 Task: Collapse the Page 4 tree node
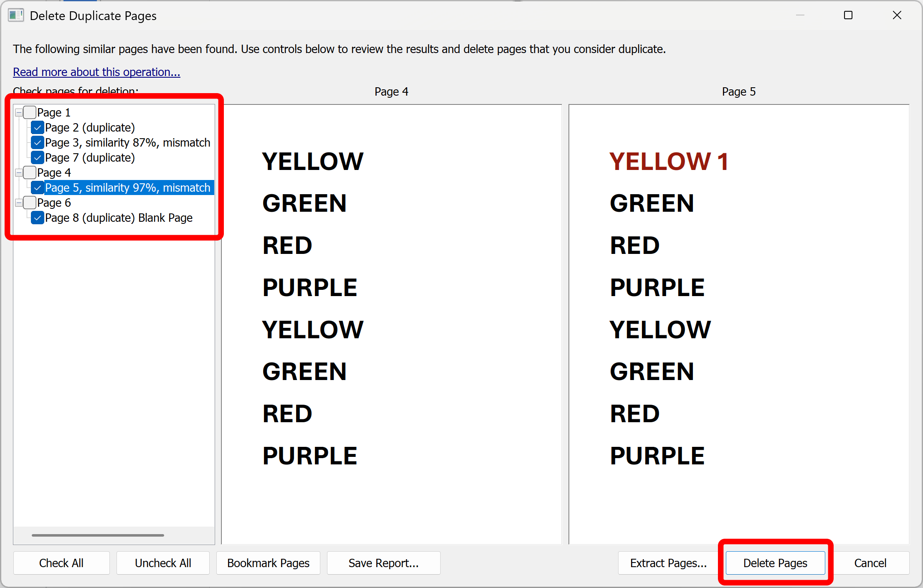(x=19, y=172)
